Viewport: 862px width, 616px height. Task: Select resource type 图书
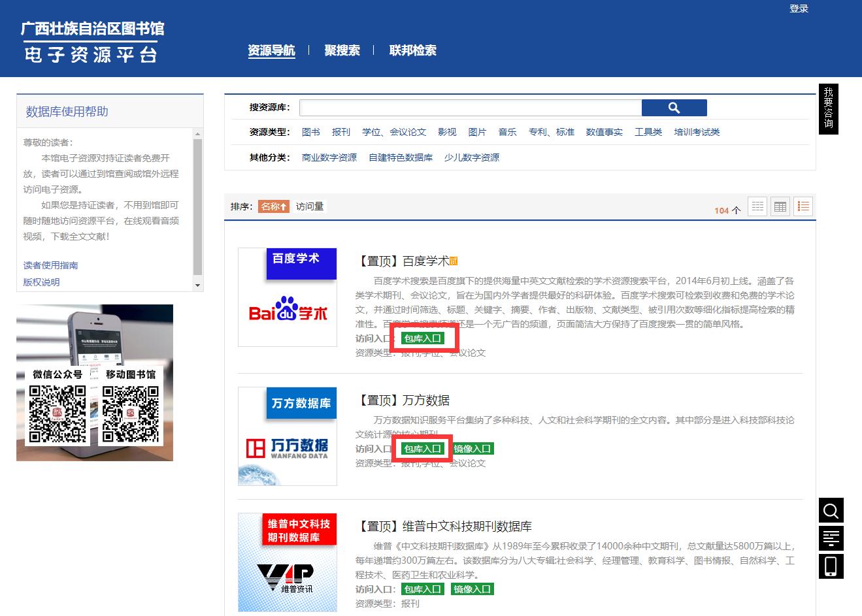pyautogui.click(x=311, y=131)
